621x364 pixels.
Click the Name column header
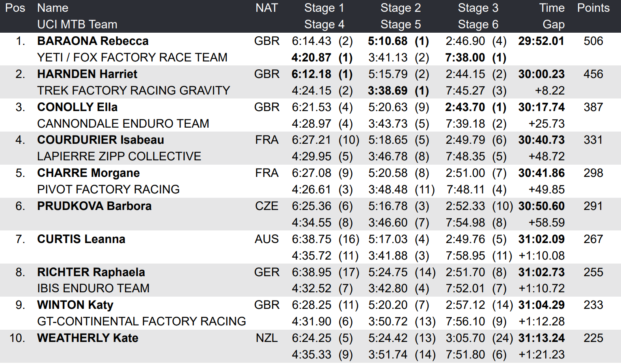click(52, 8)
